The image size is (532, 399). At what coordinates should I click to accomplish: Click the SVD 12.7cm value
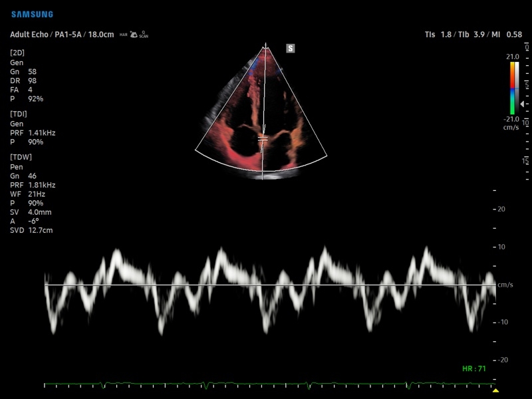[x=31, y=231]
